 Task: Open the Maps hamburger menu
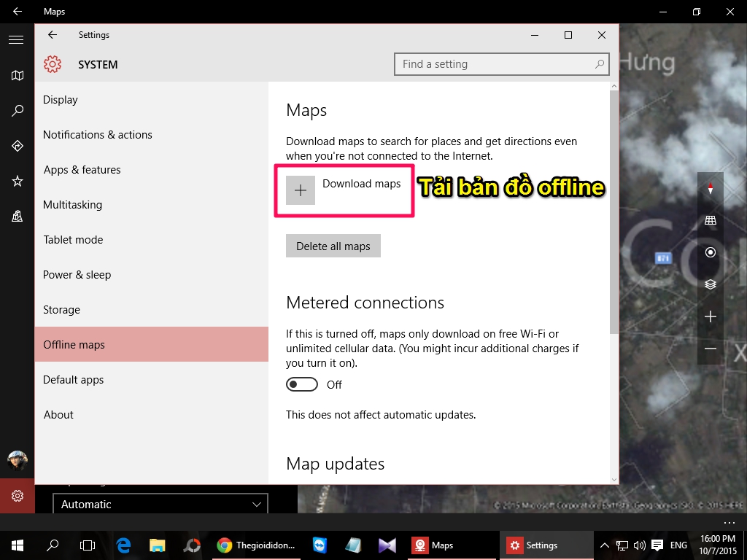click(x=16, y=40)
